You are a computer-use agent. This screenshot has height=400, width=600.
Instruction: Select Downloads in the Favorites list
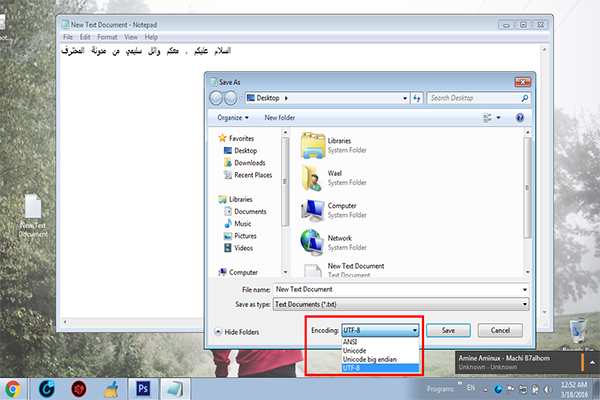[249, 163]
